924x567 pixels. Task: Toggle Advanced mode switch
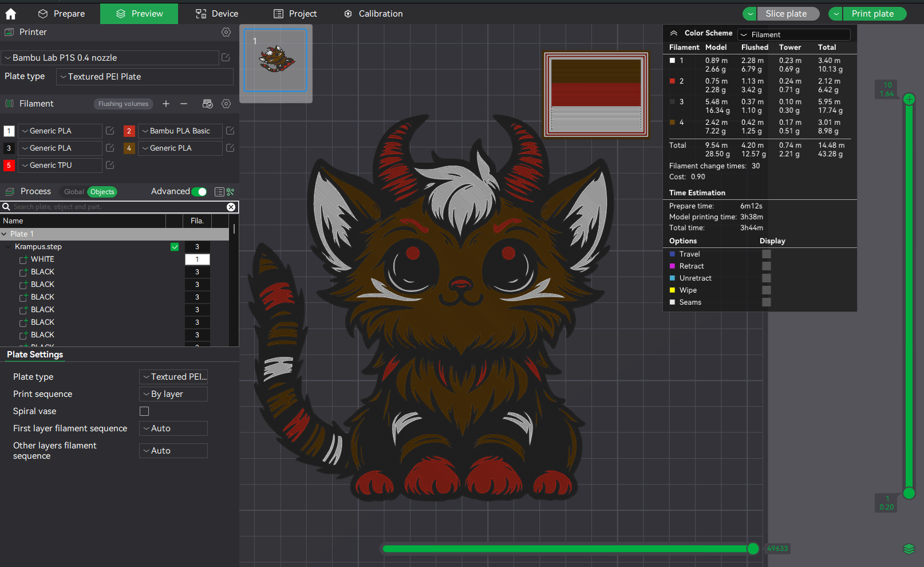[x=199, y=192]
